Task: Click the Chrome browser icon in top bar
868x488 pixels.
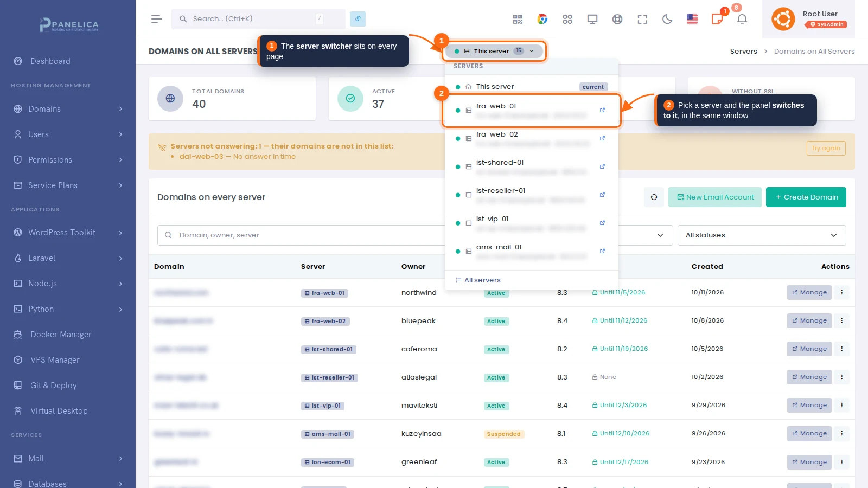Action: (542, 19)
